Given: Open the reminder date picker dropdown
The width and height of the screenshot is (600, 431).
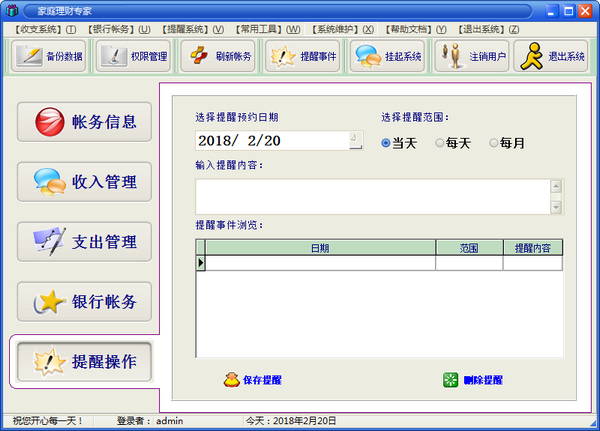Looking at the screenshot, I should tap(355, 141).
